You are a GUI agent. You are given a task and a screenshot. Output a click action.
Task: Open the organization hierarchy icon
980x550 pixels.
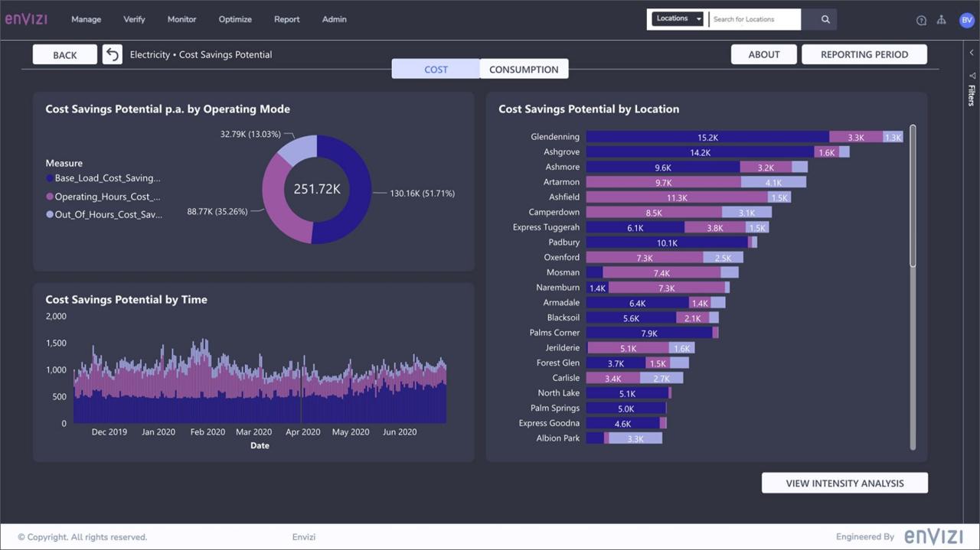tap(942, 20)
